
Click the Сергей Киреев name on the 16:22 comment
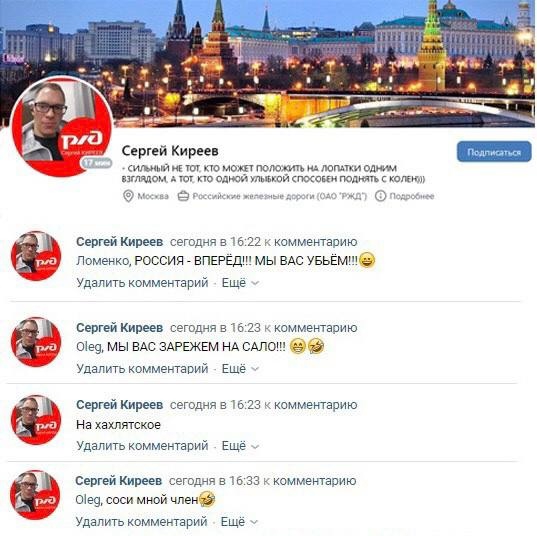120,242
